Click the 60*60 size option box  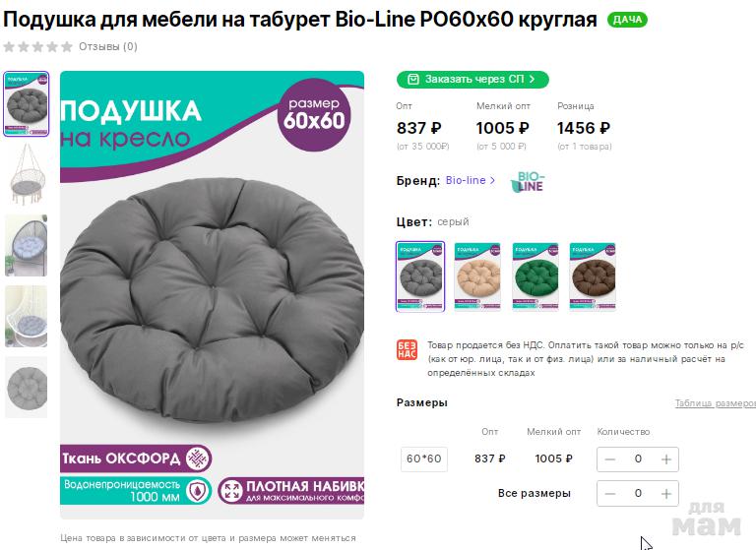point(424,458)
